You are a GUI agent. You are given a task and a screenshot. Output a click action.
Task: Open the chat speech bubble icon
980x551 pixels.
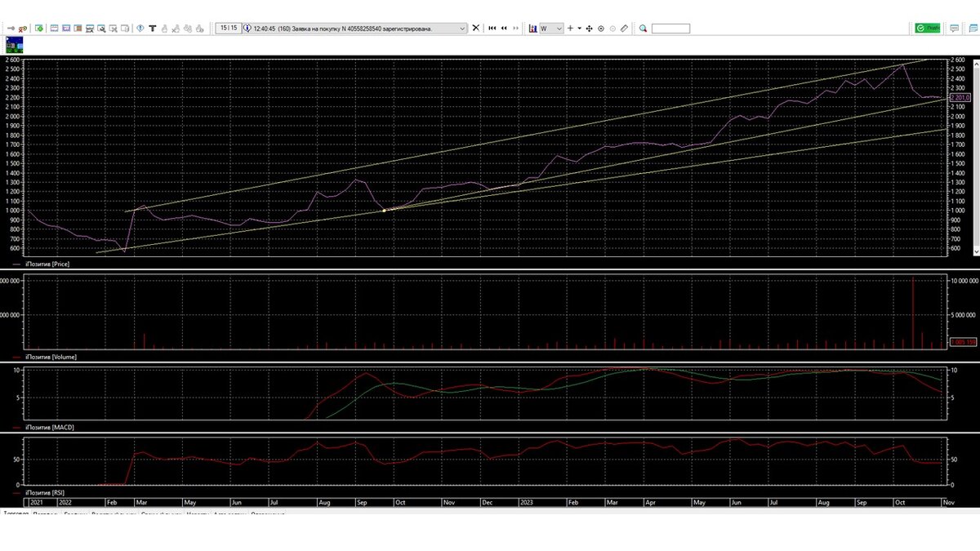click(953, 29)
